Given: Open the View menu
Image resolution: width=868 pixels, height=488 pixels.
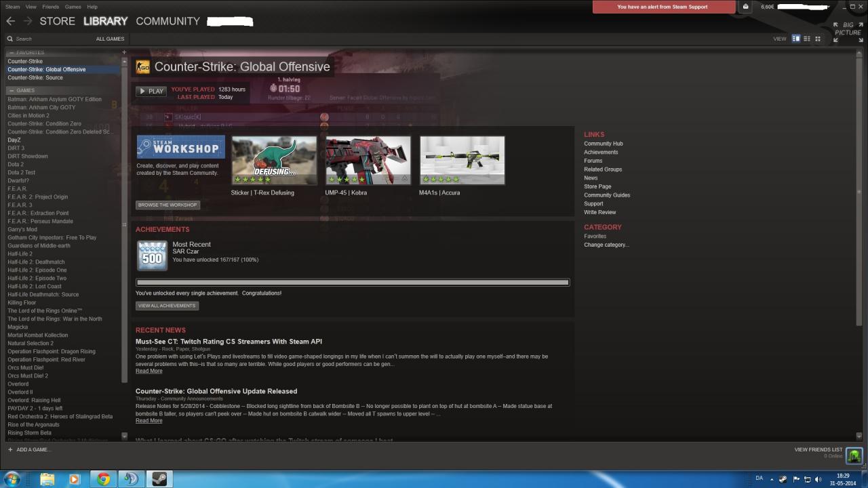Looking at the screenshot, I should pyautogui.click(x=31, y=6).
